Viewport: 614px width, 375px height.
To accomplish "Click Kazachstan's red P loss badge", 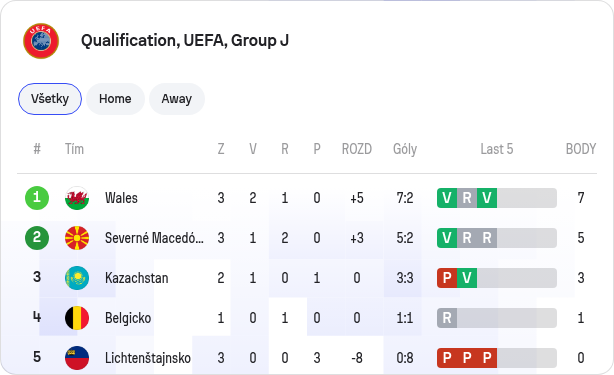I will (x=447, y=278).
